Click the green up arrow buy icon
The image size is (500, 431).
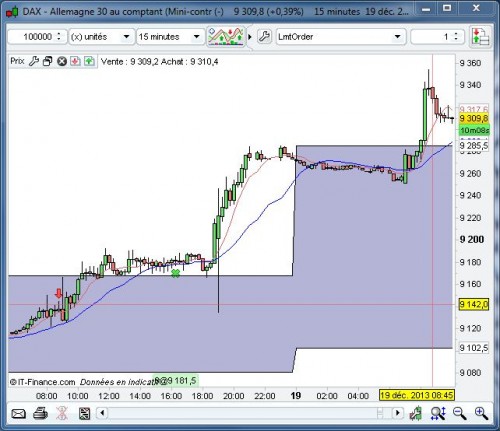coord(89,61)
